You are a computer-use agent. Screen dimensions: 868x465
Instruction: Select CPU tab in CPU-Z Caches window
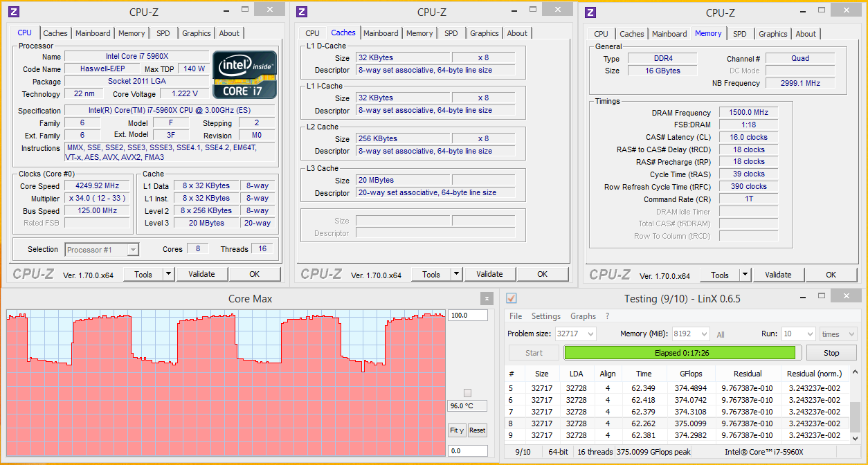(x=312, y=33)
